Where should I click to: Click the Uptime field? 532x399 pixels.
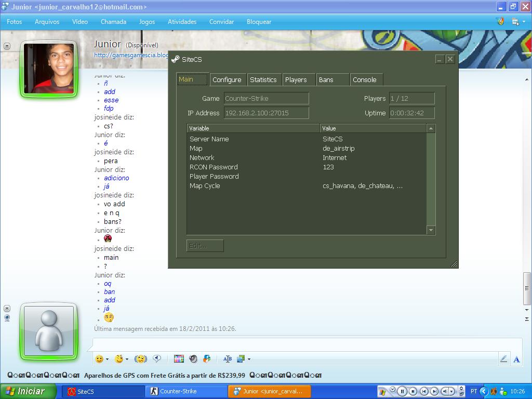pyautogui.click(x=412, y=113)
